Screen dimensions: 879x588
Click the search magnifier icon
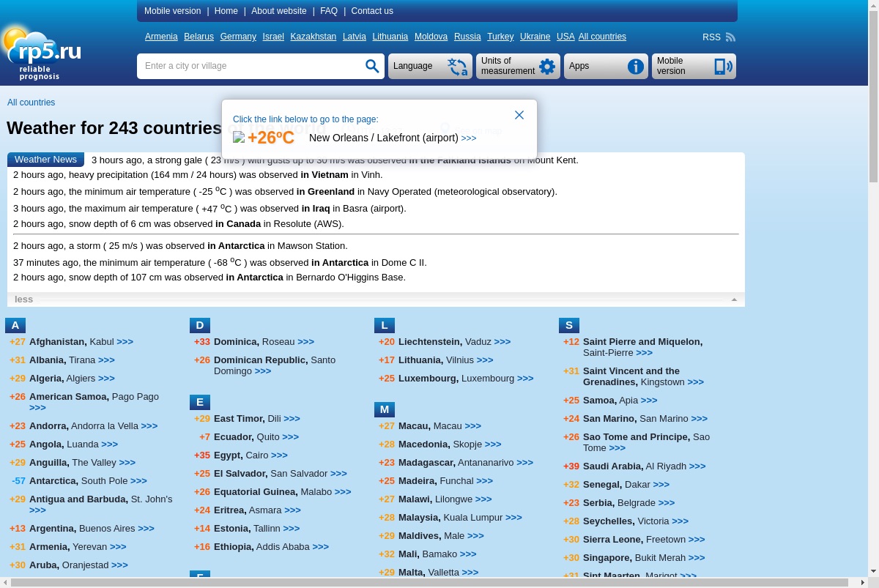[x=372, y=67]
